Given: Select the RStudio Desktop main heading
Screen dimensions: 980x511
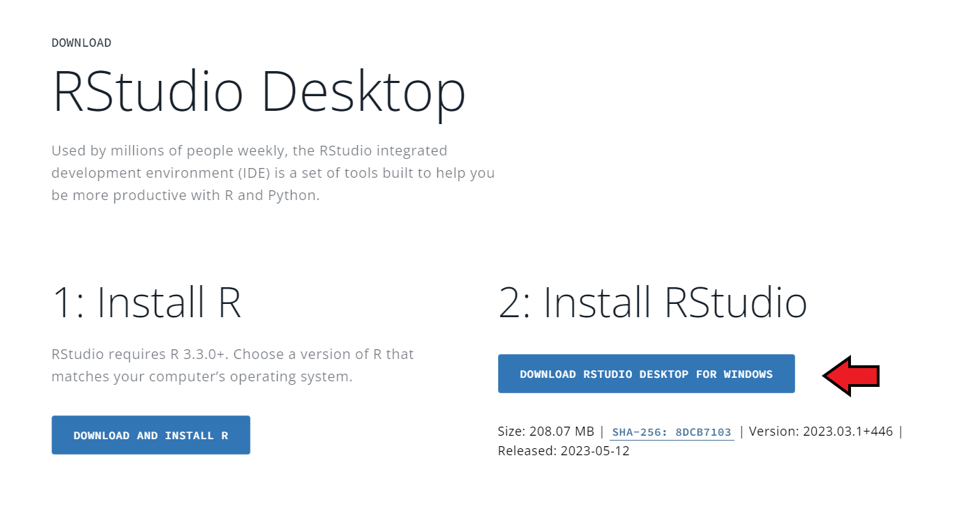Looking at the screenshot, I should tap(259, 93).
